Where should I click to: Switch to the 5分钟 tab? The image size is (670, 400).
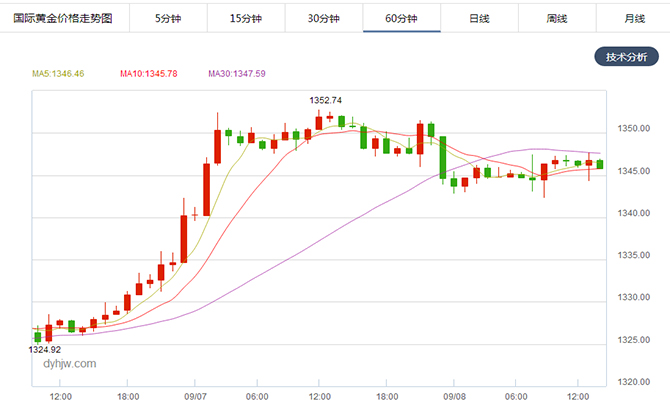(168, 18)
